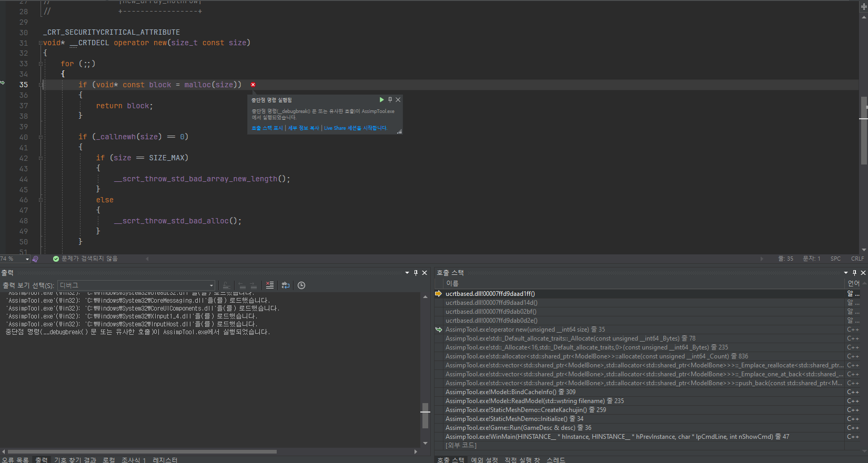The width and height of the screenshot is (868, 463).
Task: Select the [외부 코드] call stack row
Action: point(644,445)
